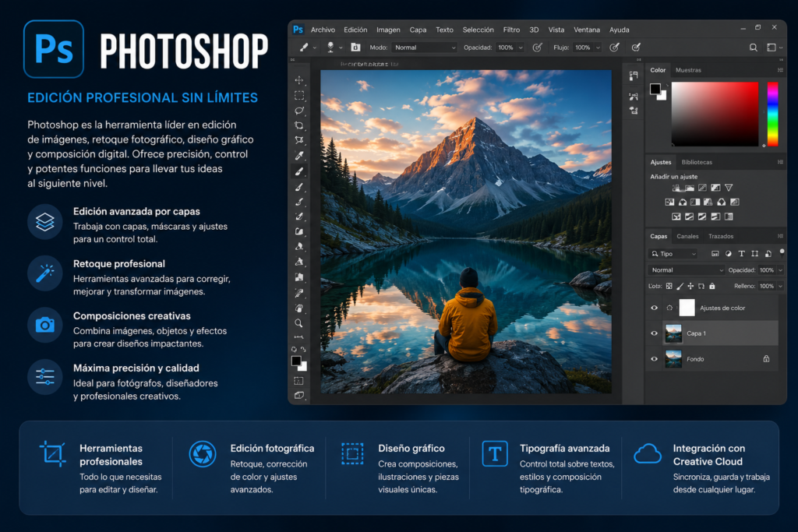
Task: Toggle the layer filtering switch
Action: [x=782, y=252]
